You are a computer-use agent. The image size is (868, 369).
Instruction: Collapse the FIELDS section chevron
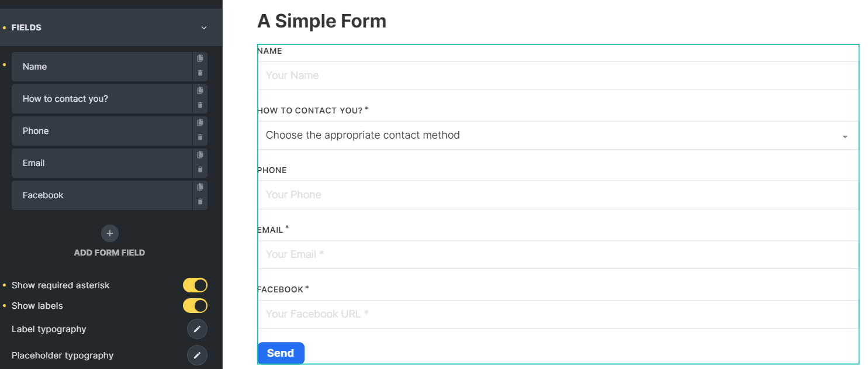tap(204, 27)
